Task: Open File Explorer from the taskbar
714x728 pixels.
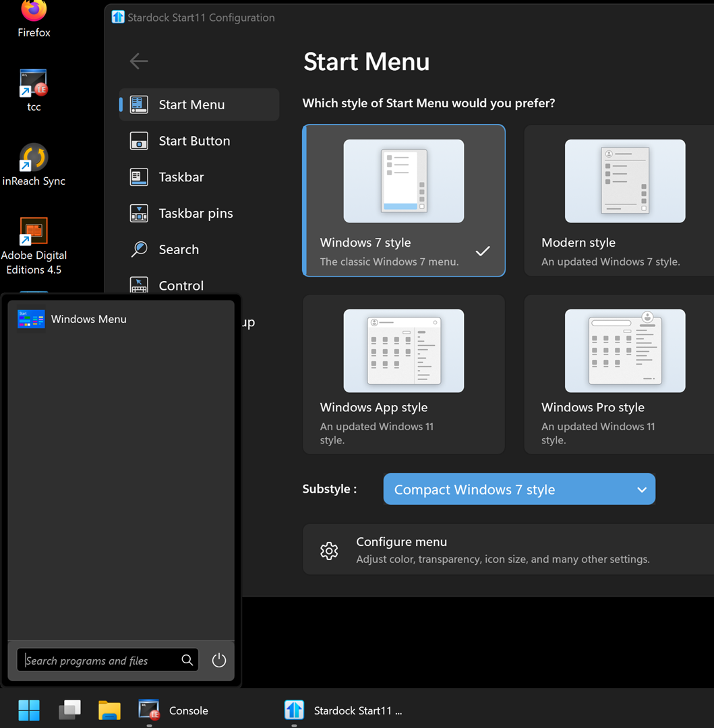Action: [109, 709]
